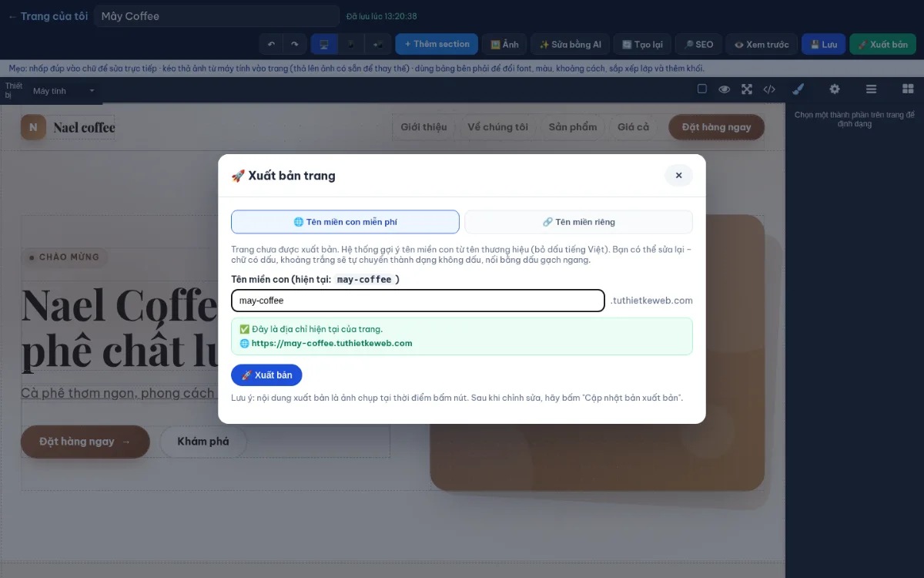Click the blue Xuất bản button in dialog
924x578 pixels.
click(x=266, y=375)
